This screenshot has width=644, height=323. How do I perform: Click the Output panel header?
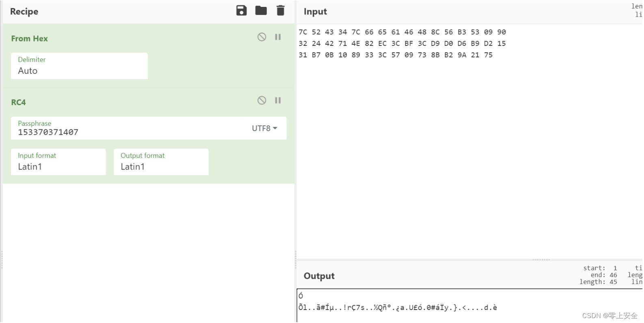[x=319, y=276]
